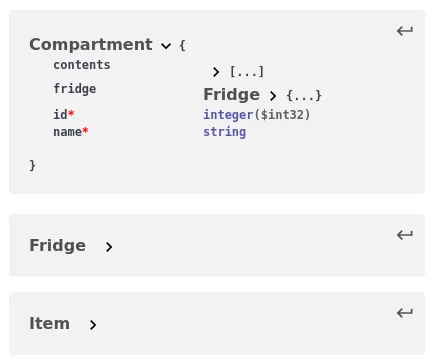
Task: Click the bold Fridge type in Compartment properties
Action: tap(232, 94)
